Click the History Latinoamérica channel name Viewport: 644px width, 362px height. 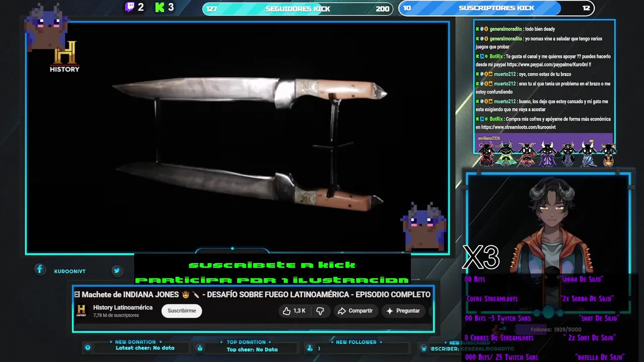point(123,307)
